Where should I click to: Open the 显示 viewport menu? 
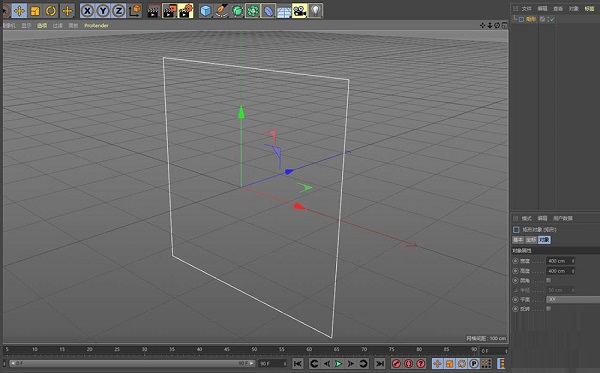point(26,26)
